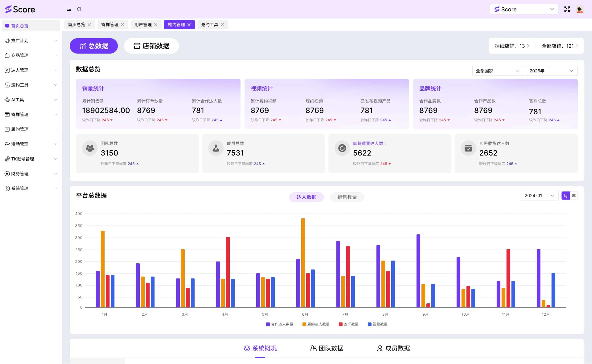Image resolution: width=592 pixels, height=364 pixels.
Task: Click the 团队总数 team icon
Action: (90, 148)
